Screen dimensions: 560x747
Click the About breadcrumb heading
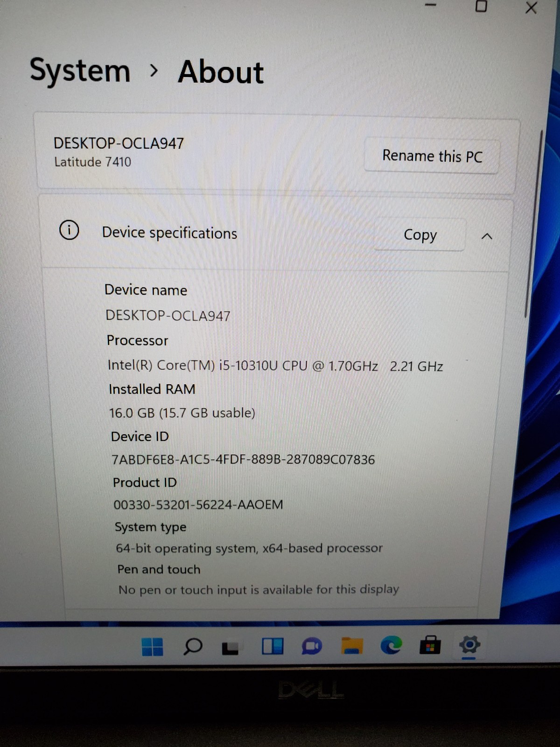221,72
